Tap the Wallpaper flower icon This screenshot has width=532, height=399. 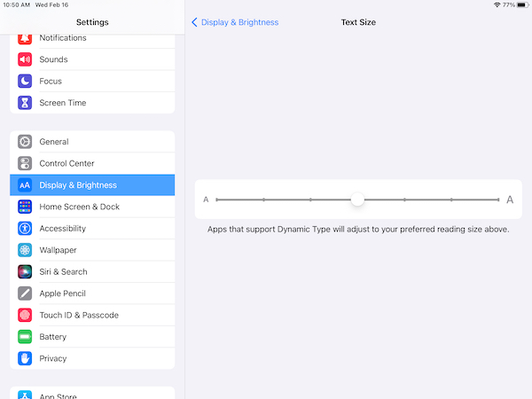tap(25, 250)
